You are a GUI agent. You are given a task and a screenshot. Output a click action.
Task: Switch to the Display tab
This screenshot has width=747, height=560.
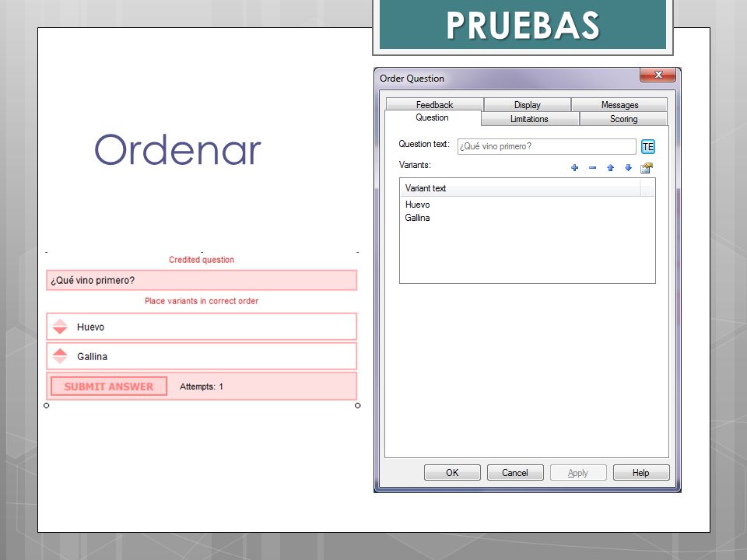[x=528, y=105]
